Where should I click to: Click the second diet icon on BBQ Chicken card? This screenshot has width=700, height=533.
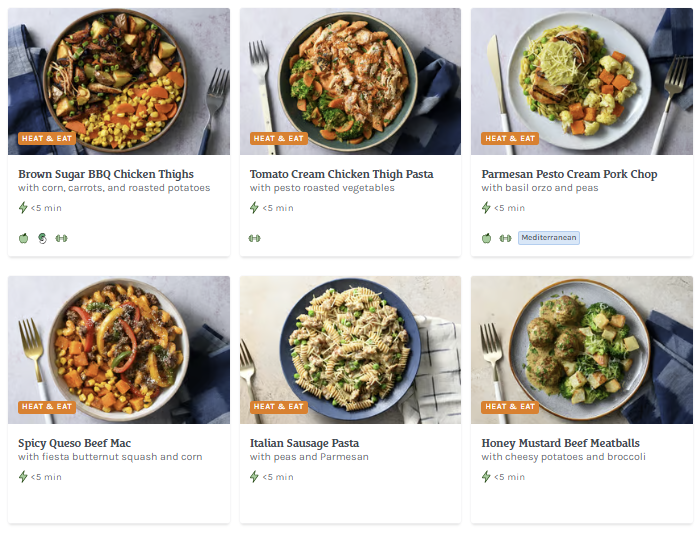coord(42,238)
